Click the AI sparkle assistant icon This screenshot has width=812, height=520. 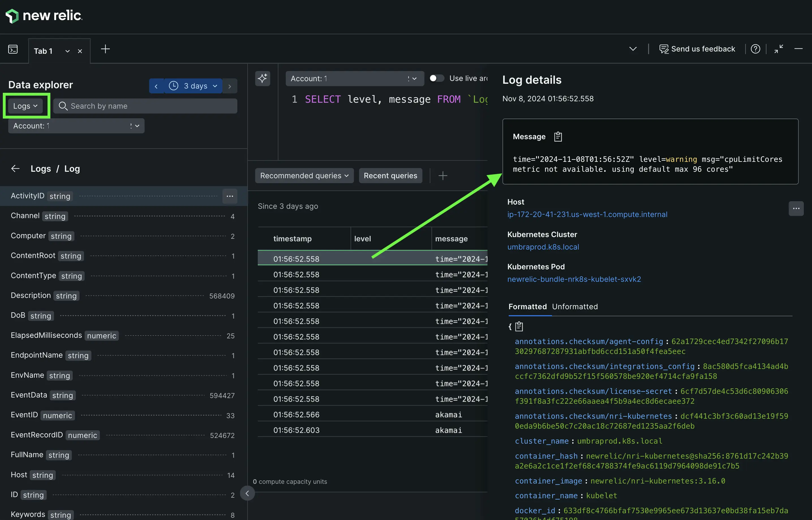(263, 78)
